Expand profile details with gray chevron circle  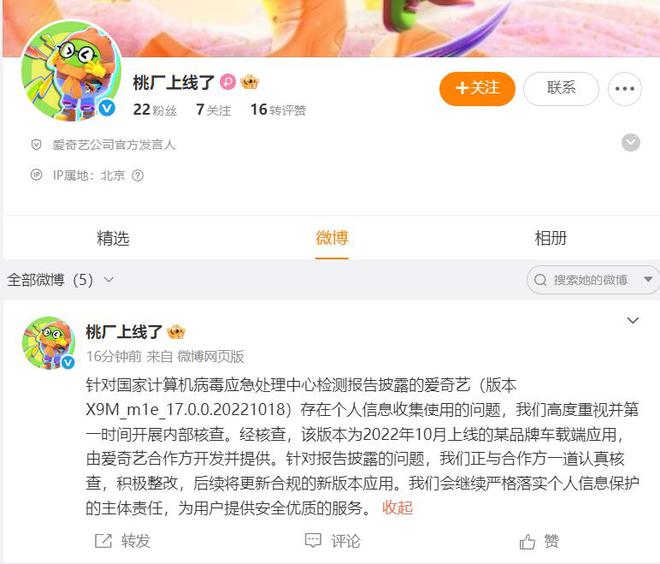[631, 143]
